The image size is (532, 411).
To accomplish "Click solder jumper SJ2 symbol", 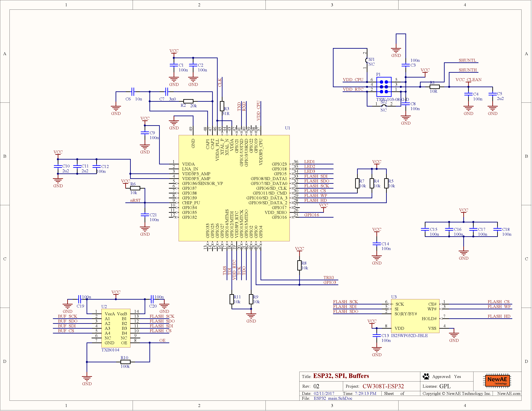I will tap(384, 106).
